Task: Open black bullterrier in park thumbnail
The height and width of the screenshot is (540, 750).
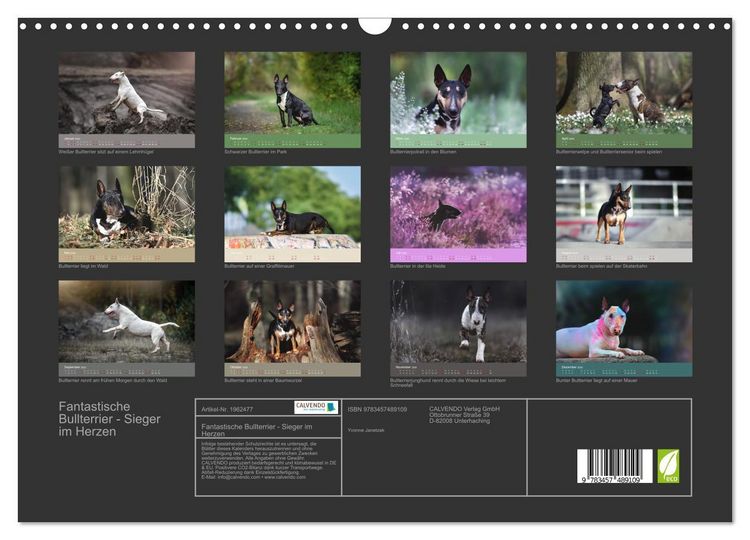Action: (292, 100)
